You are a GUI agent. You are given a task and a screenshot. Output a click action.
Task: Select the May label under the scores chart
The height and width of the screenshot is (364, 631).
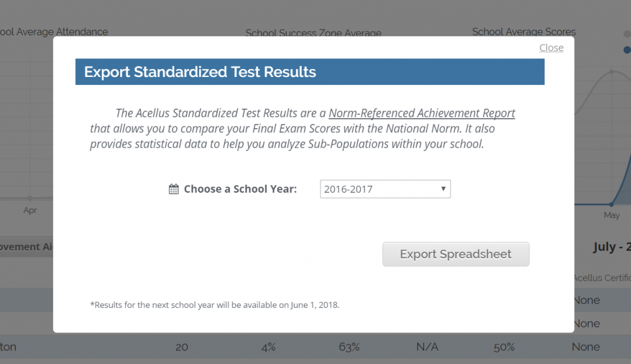tap(611, 215)
